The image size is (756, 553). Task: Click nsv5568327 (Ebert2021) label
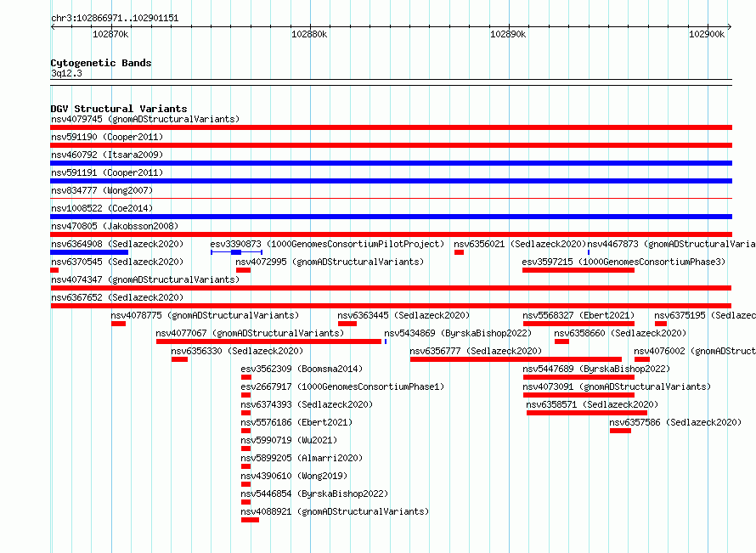pyautogui.click(x=578, y=315)
